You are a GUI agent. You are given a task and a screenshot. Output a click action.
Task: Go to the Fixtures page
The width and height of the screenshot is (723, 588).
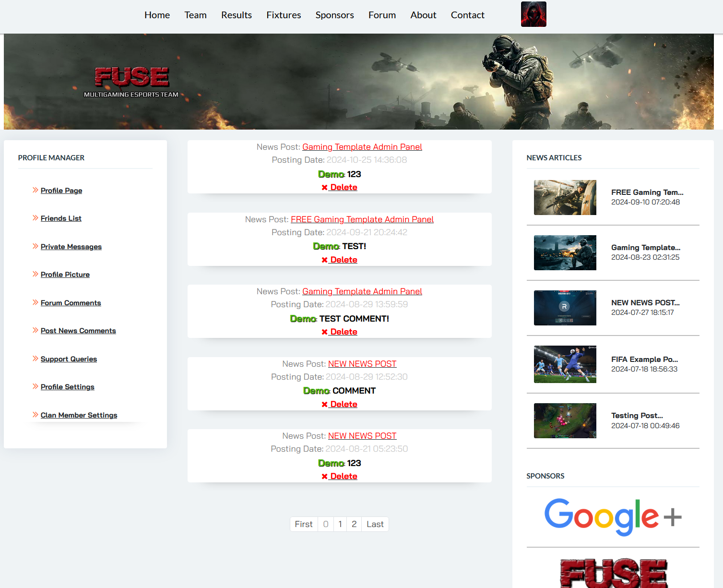tap(284, 15)
